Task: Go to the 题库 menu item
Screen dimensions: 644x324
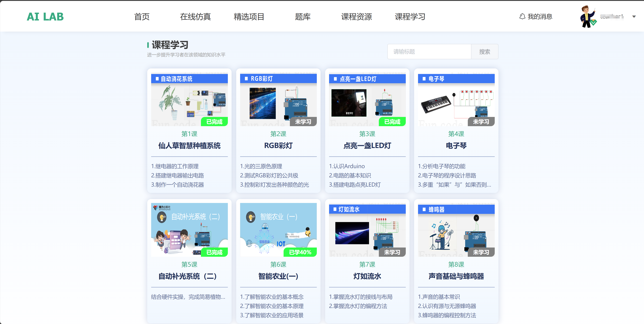Action: [302, 17]
